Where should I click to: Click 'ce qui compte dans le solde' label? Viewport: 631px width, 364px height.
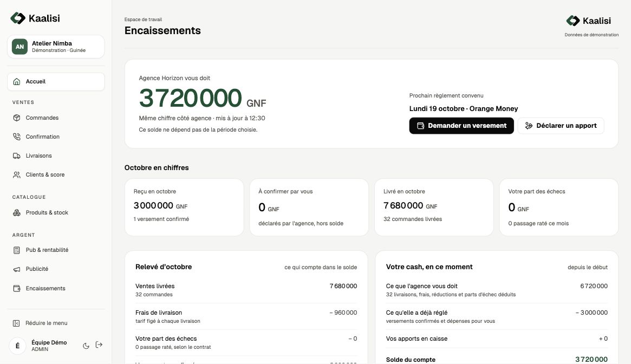[x=321, y=268]
